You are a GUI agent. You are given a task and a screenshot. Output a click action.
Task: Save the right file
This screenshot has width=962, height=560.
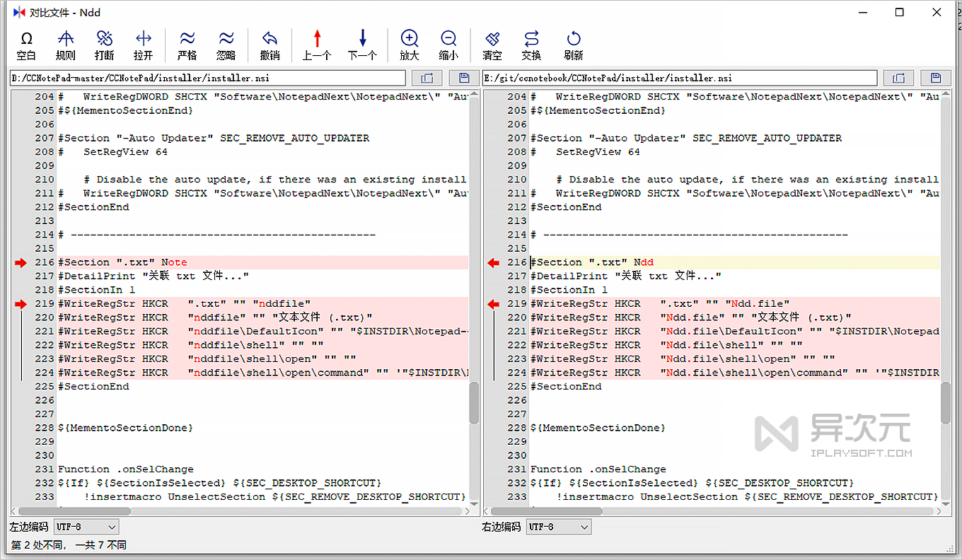tap(936, 78)
